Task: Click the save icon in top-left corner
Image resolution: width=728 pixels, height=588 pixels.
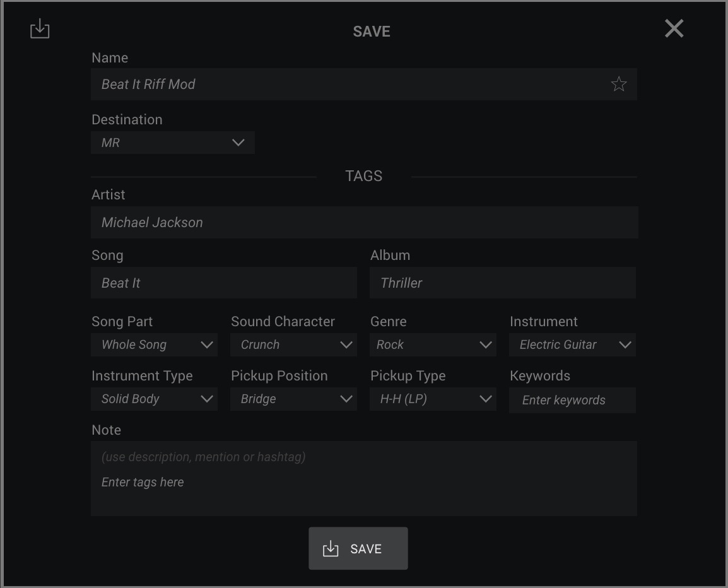Action: (40, 29)
